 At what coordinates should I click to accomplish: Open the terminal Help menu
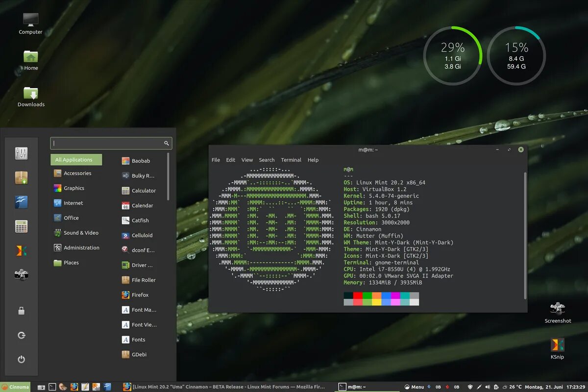click(313, 160)
